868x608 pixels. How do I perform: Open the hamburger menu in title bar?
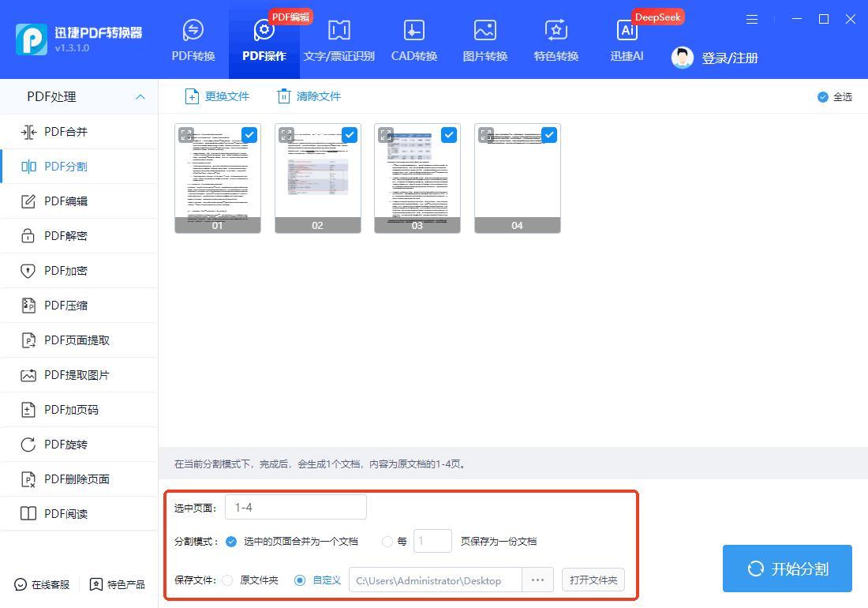point(752,19)
